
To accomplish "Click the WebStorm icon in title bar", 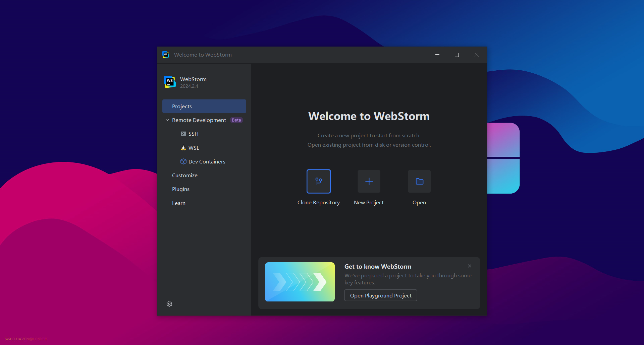I will [x=166, y=55].
